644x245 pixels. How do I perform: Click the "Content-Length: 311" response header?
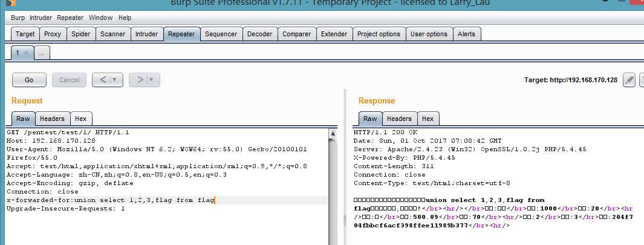tap(394, 166)
